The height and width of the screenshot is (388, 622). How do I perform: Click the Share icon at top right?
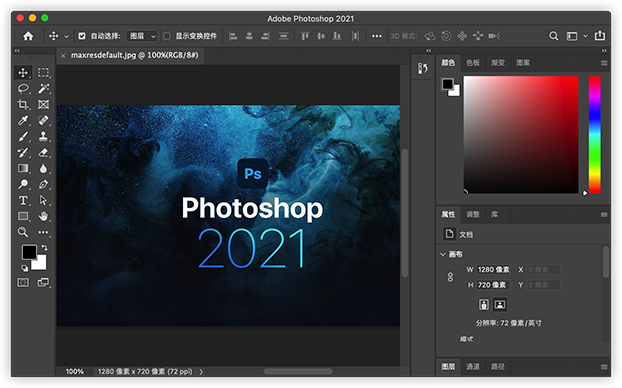[x=599, y=36]
